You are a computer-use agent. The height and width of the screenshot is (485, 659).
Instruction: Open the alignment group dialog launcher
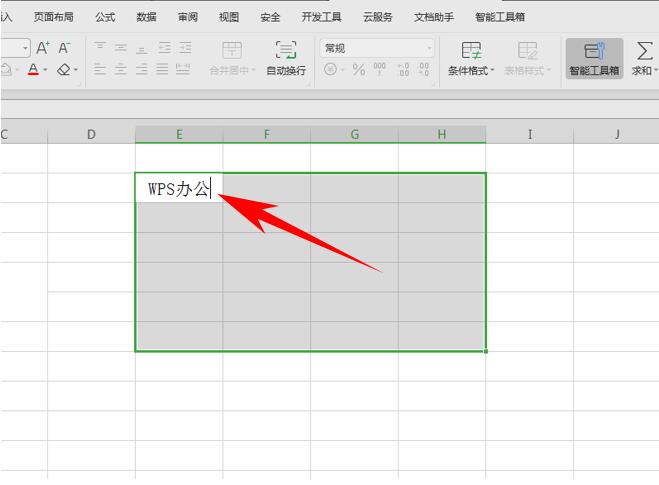click(x=308, y=84)
